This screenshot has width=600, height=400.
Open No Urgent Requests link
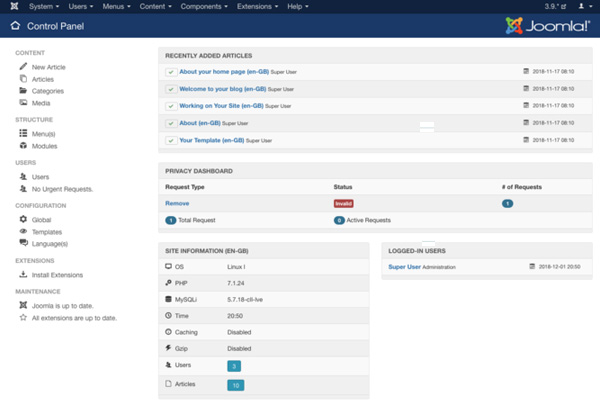pos(62,189)
